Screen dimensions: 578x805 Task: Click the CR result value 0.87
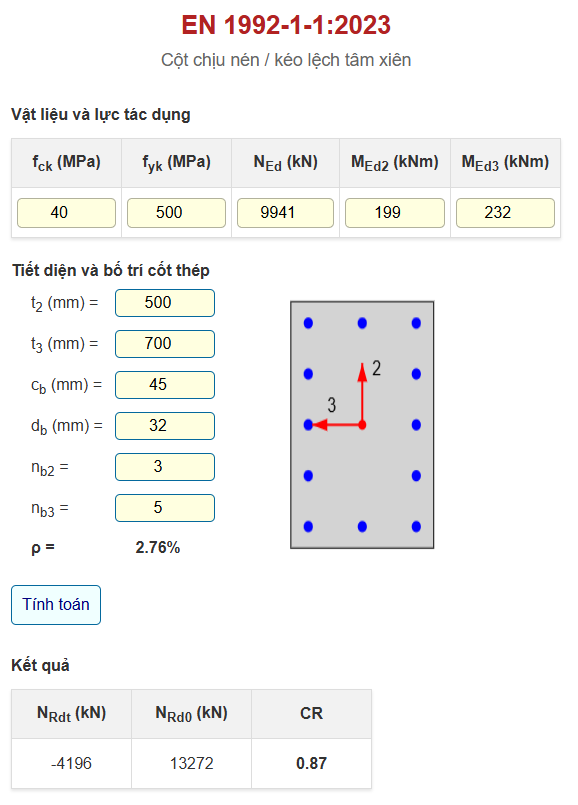tap(311, 763)
